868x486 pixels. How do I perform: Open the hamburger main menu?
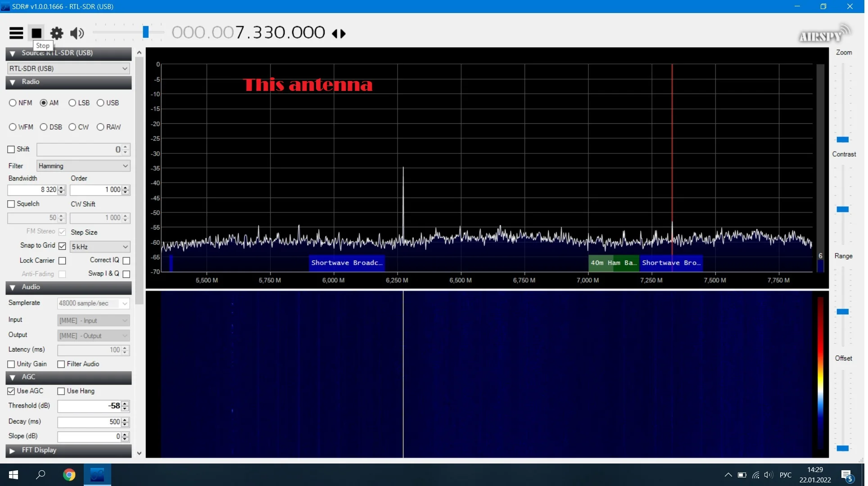tap(16, 33)
